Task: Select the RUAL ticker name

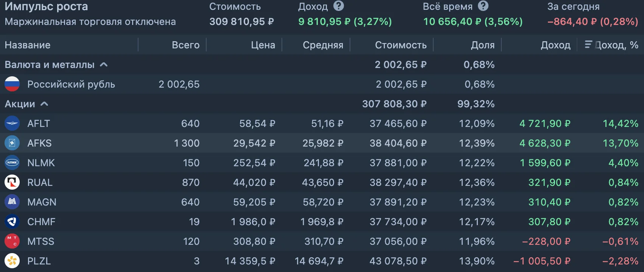Action: [40, 182]
